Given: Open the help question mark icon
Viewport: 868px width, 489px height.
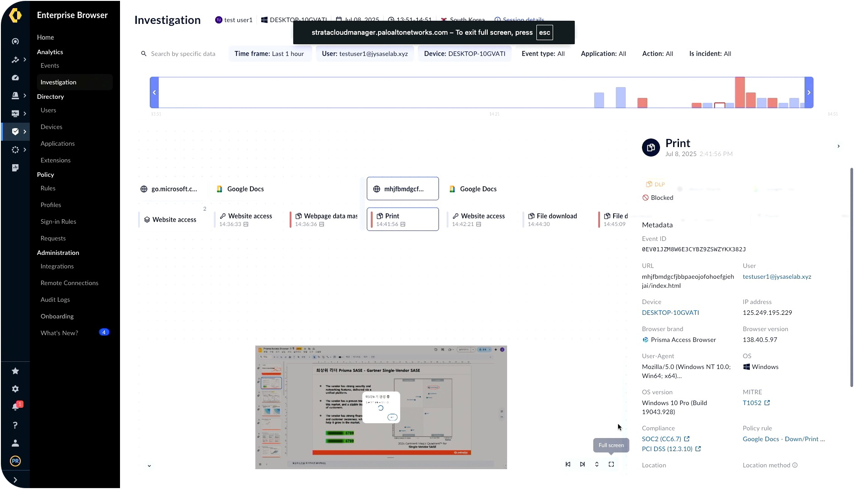Looking at the screenshot, I should [x=15, y=425].
